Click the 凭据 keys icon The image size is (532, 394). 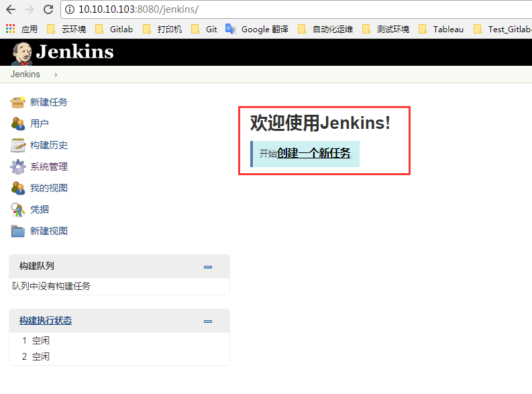pos(17,209)
